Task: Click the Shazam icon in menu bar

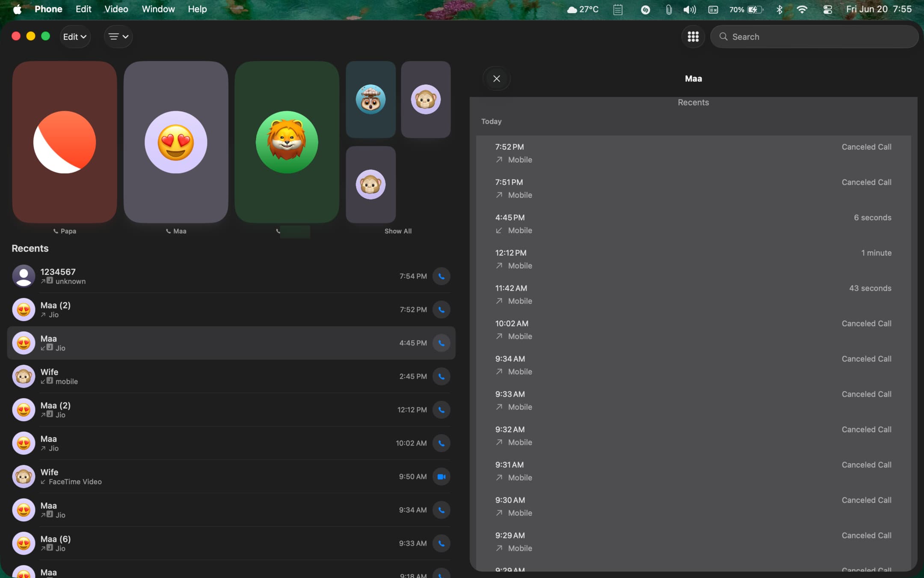Action: click(646, 9)
